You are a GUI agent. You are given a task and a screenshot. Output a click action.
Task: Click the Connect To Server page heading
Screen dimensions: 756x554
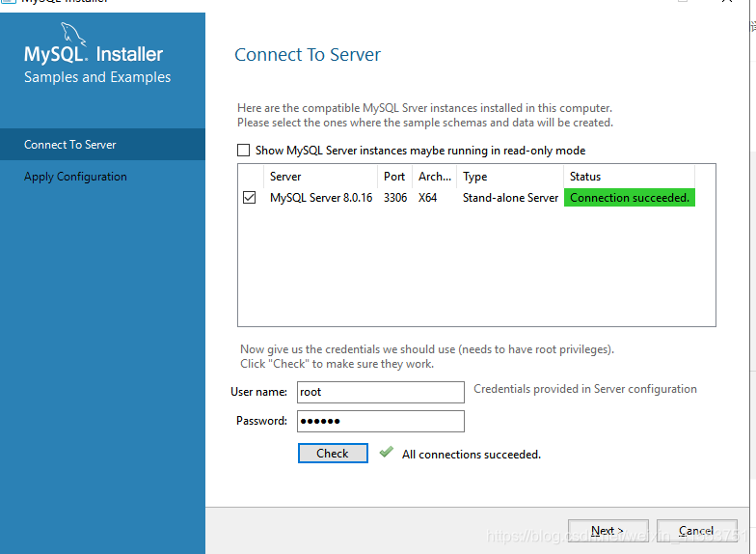pos(308,54)
